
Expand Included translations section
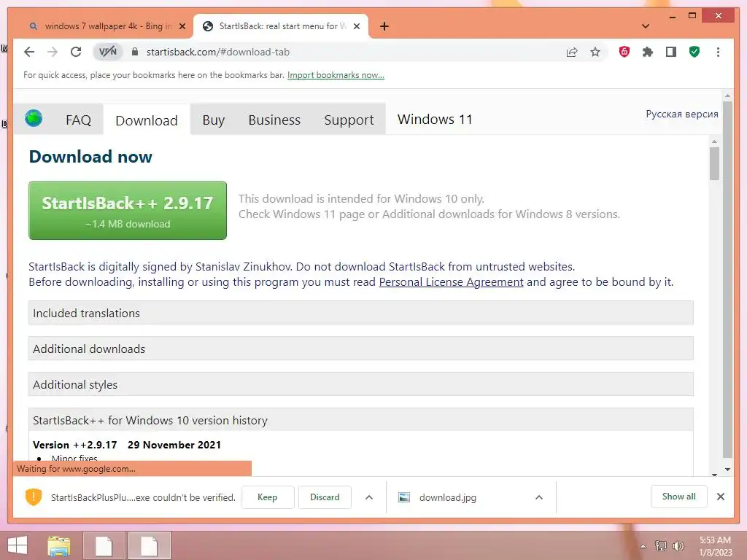click(360, 313)
